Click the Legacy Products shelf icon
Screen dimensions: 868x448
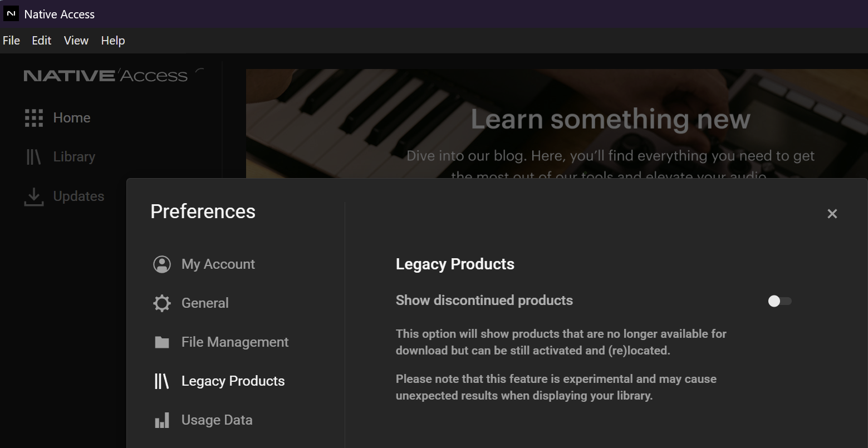coord(161,381)
